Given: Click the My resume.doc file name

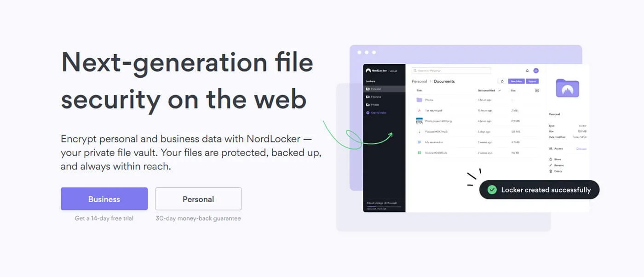Looking at the screenshot, I should (x=433, y=142).
